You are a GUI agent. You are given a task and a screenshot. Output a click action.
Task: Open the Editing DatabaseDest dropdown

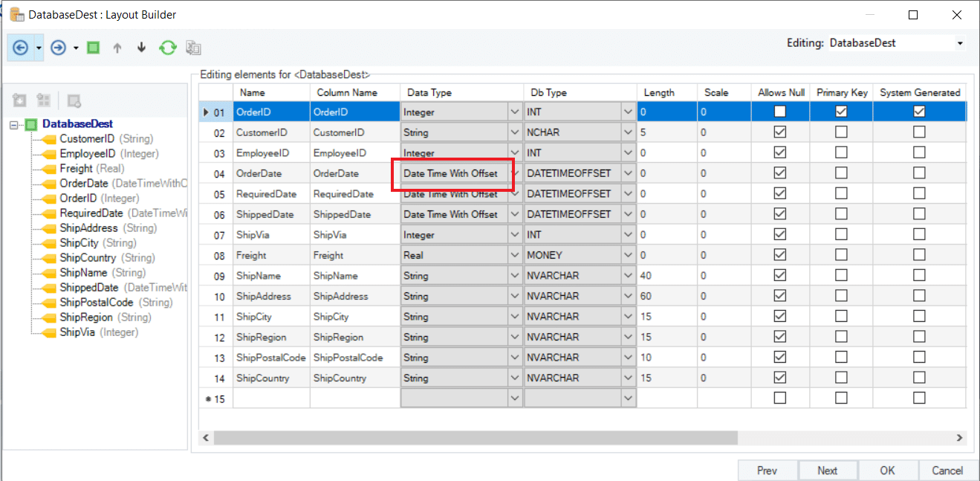coord(959,43)
